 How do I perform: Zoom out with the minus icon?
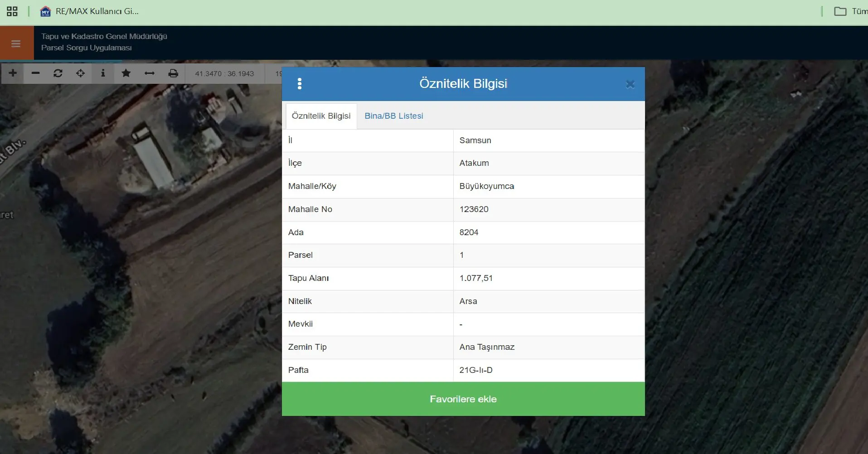35,73
